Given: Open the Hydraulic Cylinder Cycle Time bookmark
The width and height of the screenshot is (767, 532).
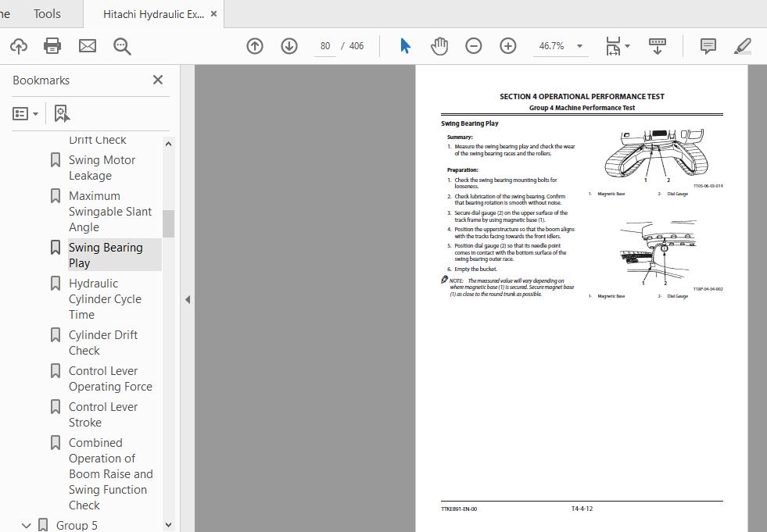Looking at the screenshot, I should (105, 298).
